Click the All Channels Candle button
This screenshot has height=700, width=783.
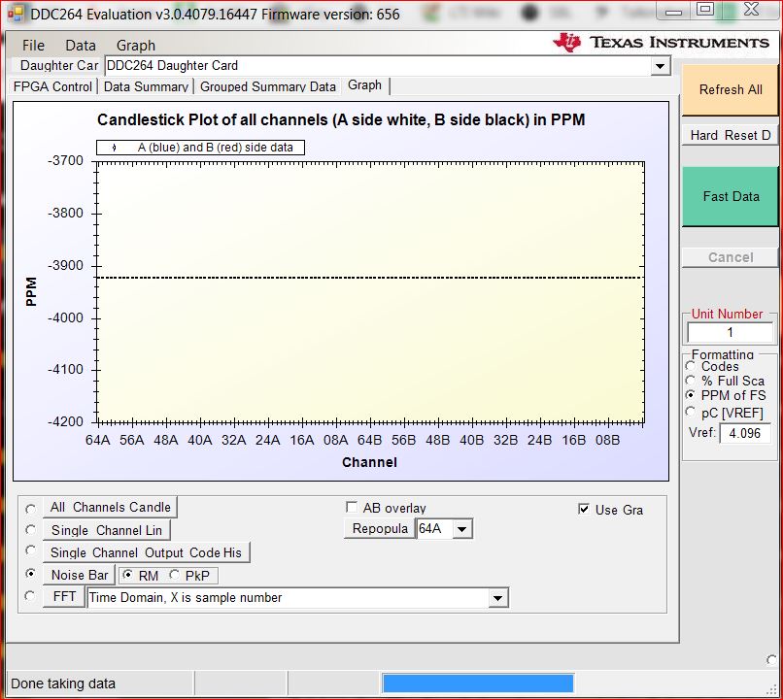[x=110, y=508]
